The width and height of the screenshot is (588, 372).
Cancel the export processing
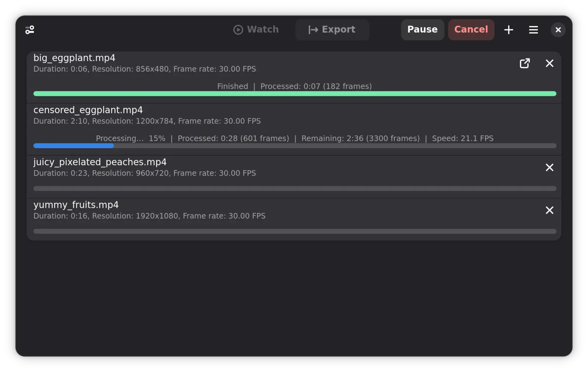[x=471, y=29]
